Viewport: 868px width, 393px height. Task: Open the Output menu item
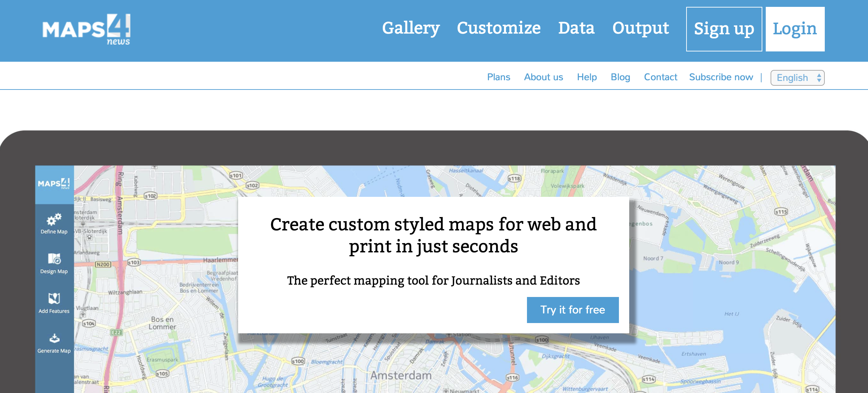click(641, 28)
